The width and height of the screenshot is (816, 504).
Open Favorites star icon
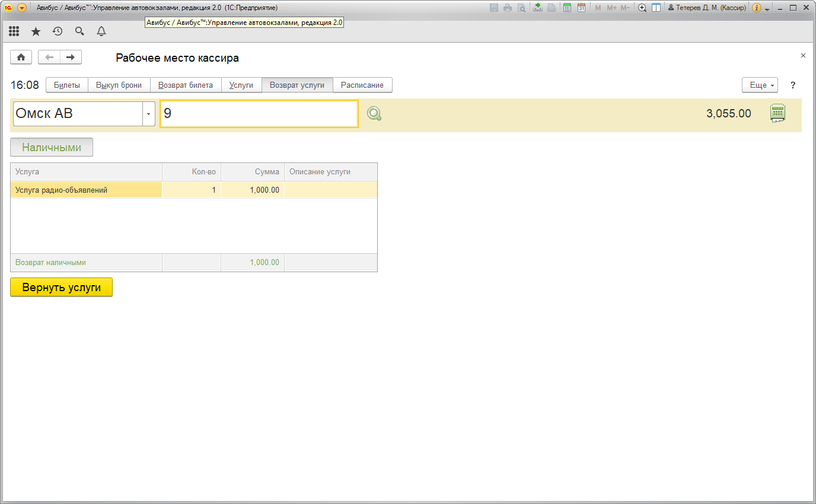coord(36,31)
